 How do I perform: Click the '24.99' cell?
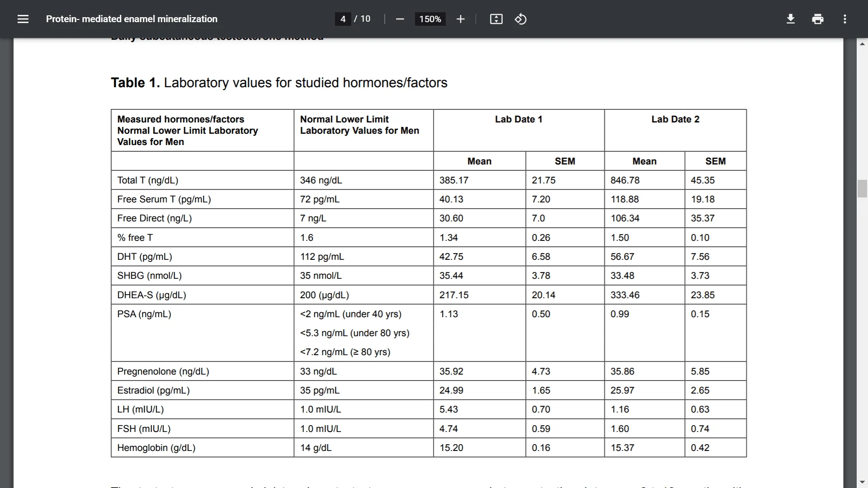[x=451, y=390]
